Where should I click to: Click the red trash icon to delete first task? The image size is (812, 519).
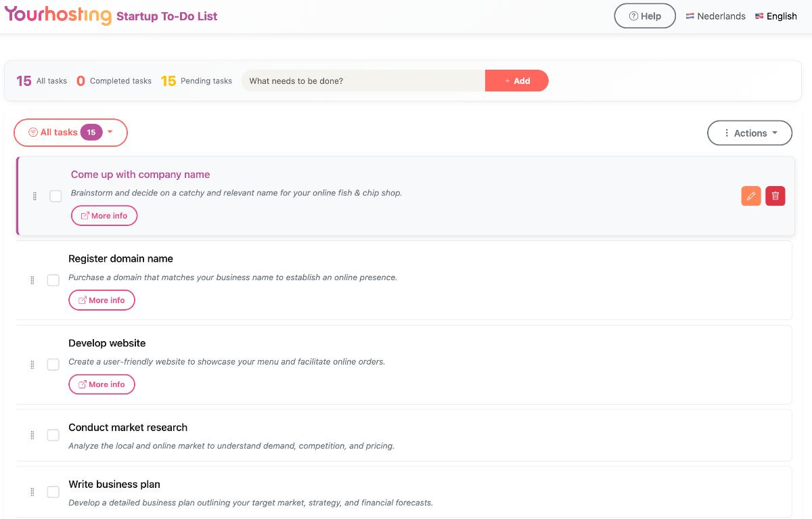(x=775, y=196)
